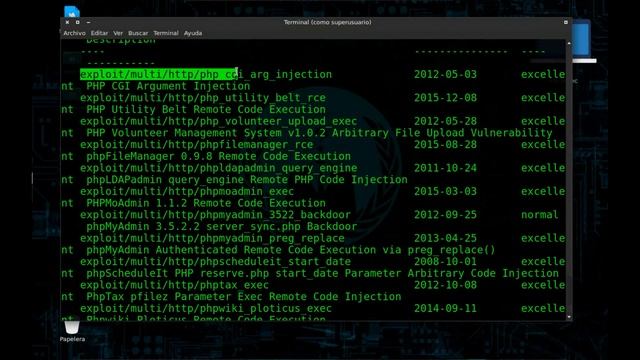The height and width of the screenshot is (360, 640).
Task: Click the highlighted exploit/multi/http/php_cgi text
Action: 159,74
